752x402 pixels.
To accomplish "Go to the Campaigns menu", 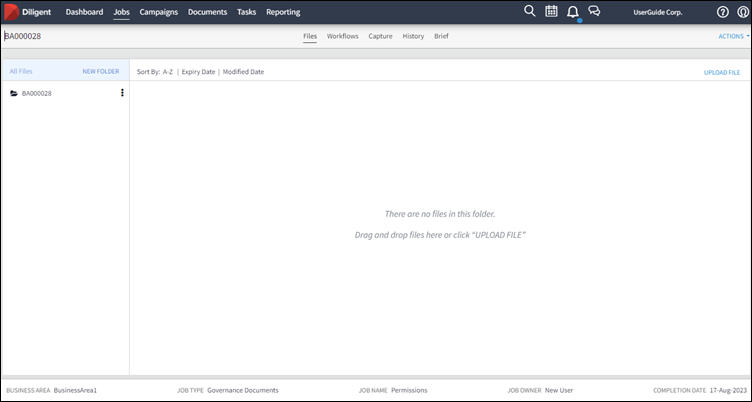I will 159,12.
